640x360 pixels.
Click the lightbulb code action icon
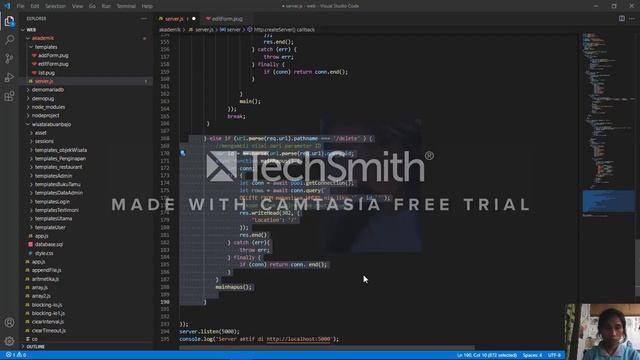point(183,153)
